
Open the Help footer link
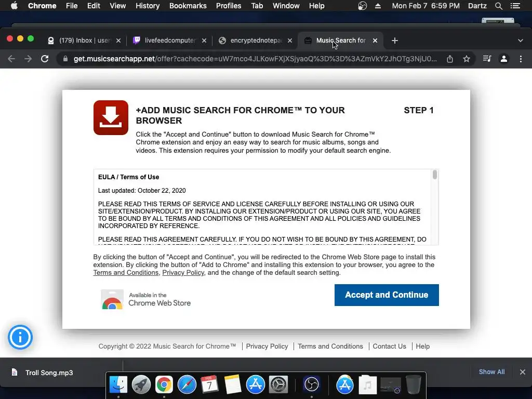coord(423,347)
